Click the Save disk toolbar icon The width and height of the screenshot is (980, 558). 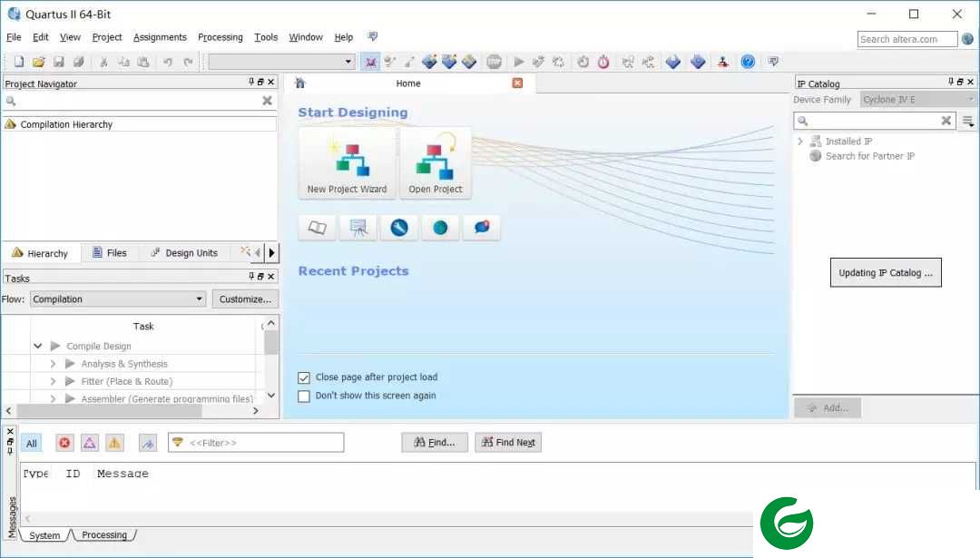click(x=59, y=62)
